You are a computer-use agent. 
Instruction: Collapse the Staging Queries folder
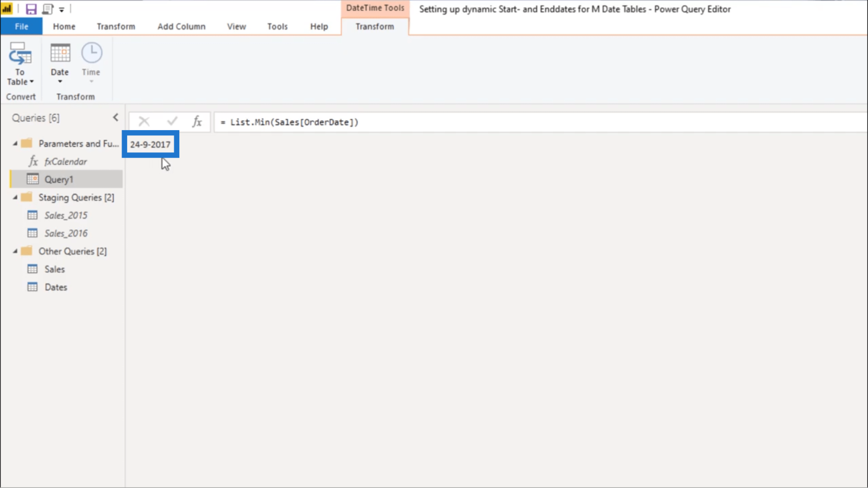coord(15,197)
